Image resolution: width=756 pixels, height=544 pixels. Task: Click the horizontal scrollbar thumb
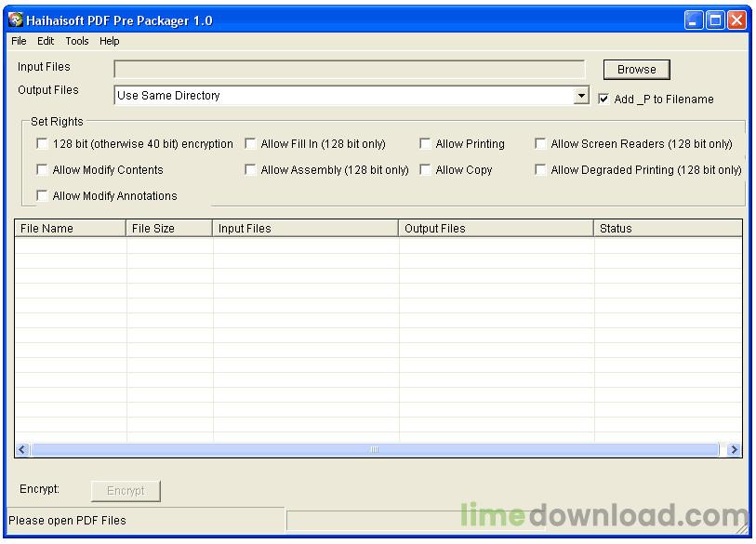click(x=375, y=449)
